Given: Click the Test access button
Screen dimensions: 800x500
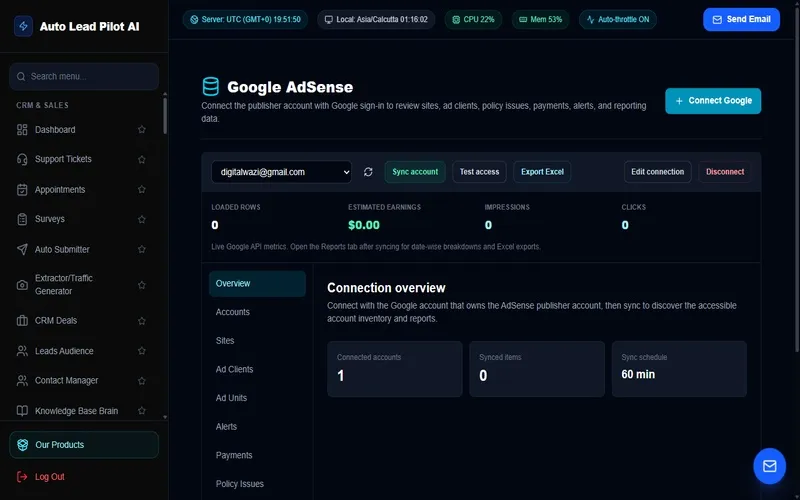Looking at the screenshot, I should tap(479, 172).
